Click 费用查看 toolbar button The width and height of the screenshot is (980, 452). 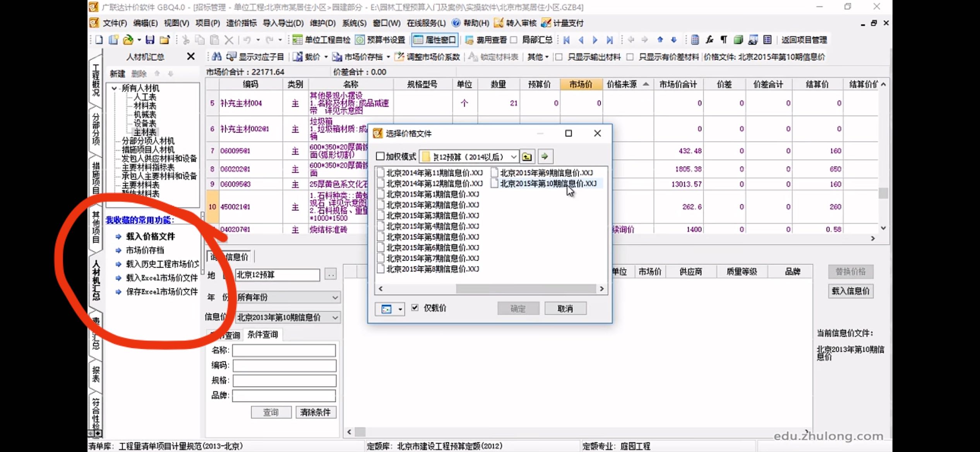(x=486, y=39)
